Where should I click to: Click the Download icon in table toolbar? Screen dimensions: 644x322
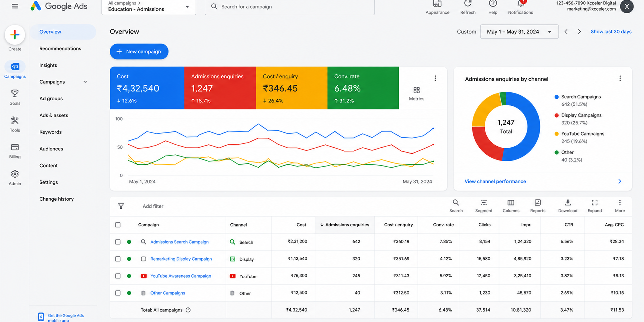click(568, 203)
